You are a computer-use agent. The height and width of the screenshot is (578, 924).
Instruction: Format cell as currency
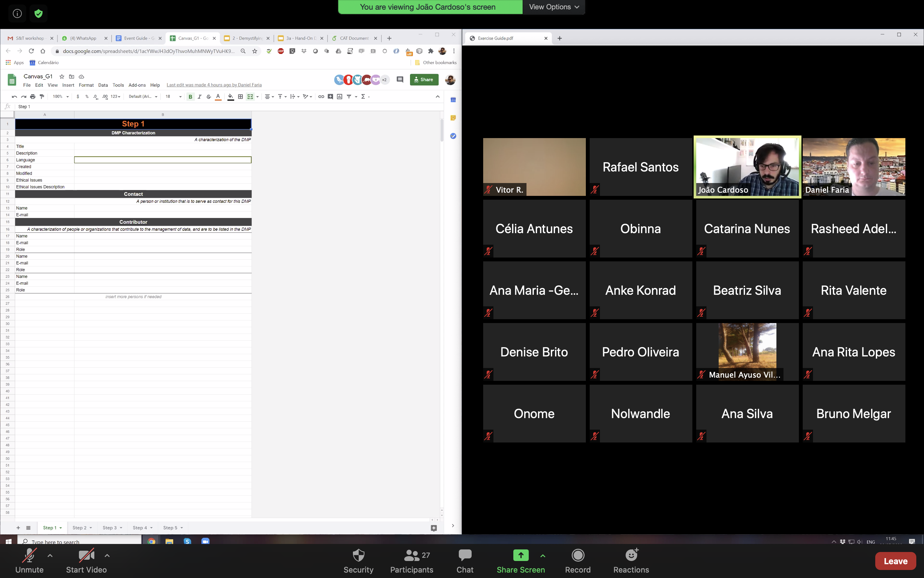pyautogui.click(x=78, y=97)
